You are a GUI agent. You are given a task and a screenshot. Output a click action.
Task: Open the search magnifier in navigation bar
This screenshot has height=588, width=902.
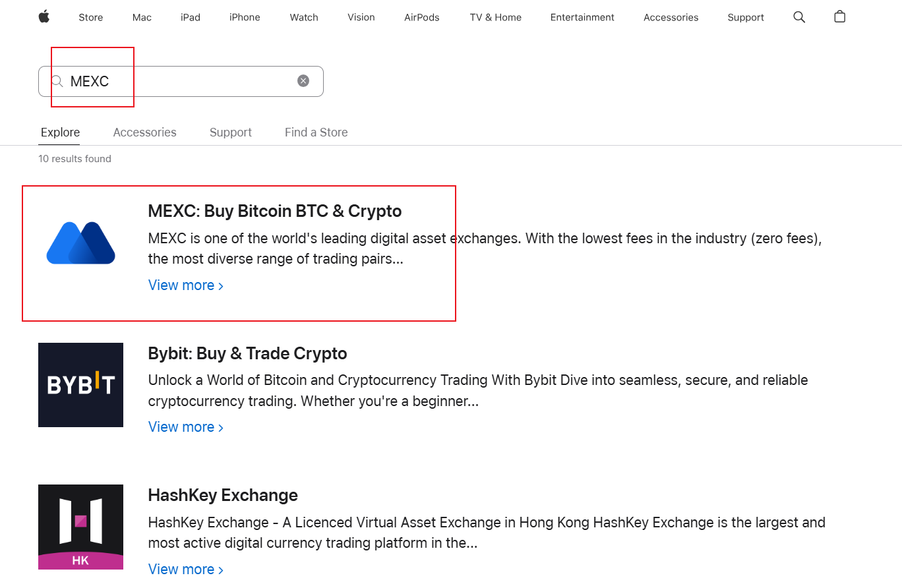pos(799,17)
